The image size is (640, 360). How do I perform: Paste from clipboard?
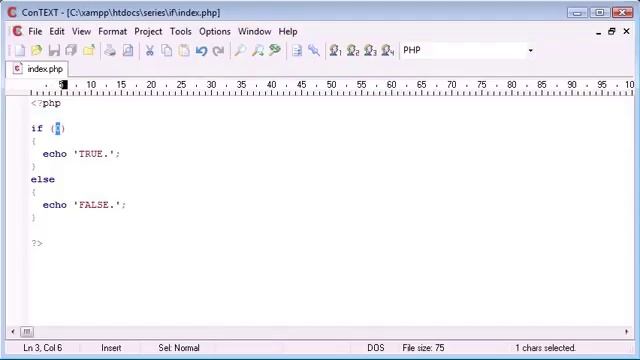tap(184, 51)
